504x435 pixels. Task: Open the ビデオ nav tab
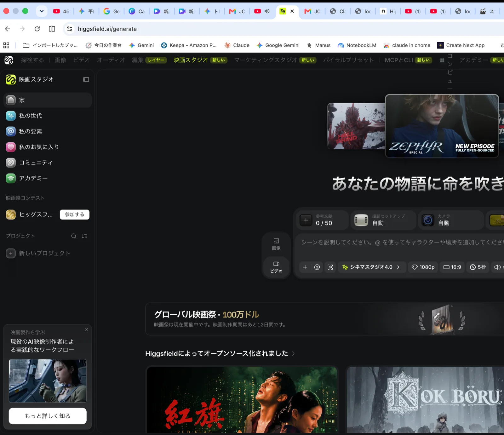point(82,60)
